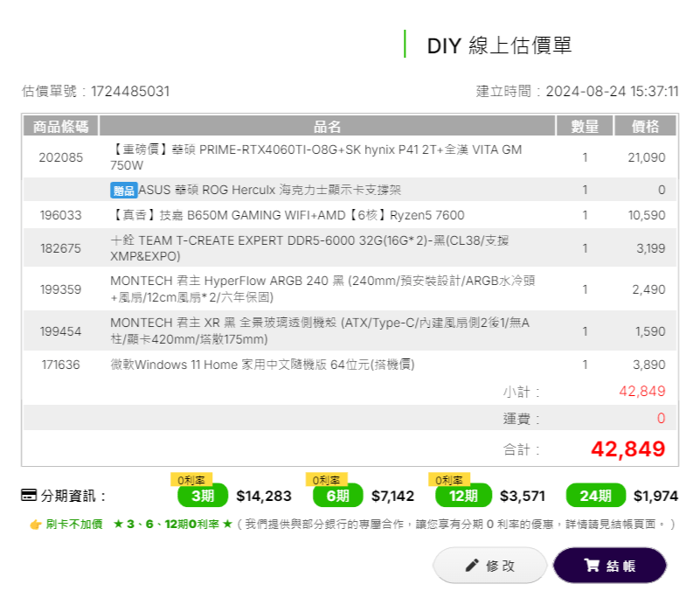Click the 品名 column header

(327, 126)
